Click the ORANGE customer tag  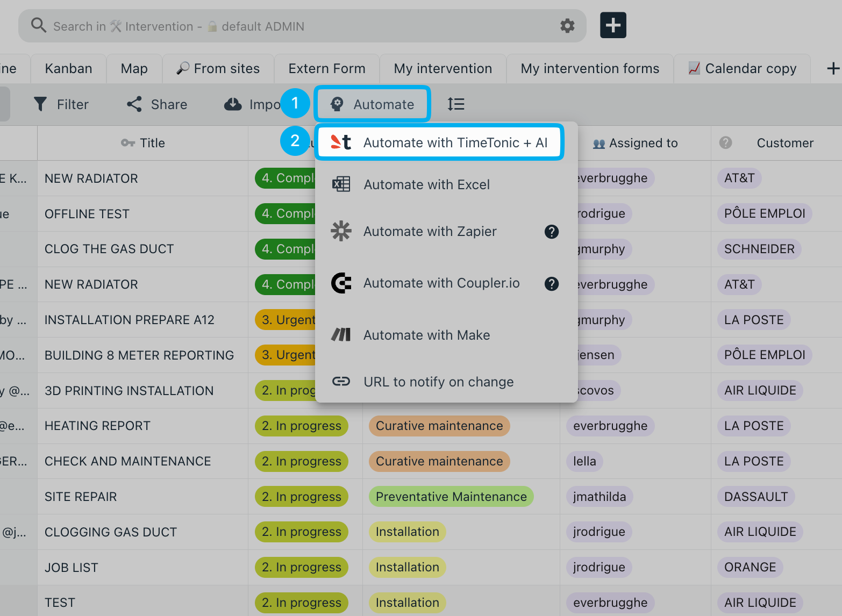(x=750, y=567)
